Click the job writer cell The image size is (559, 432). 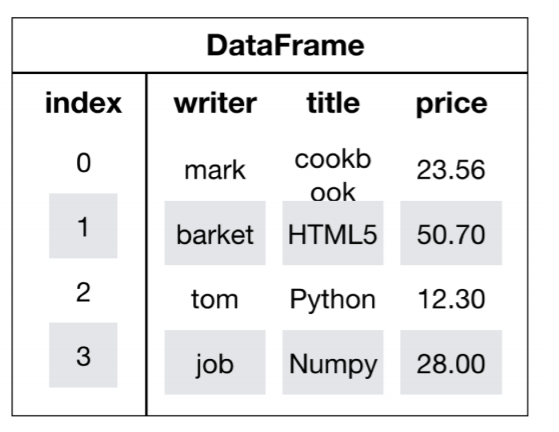215,362
